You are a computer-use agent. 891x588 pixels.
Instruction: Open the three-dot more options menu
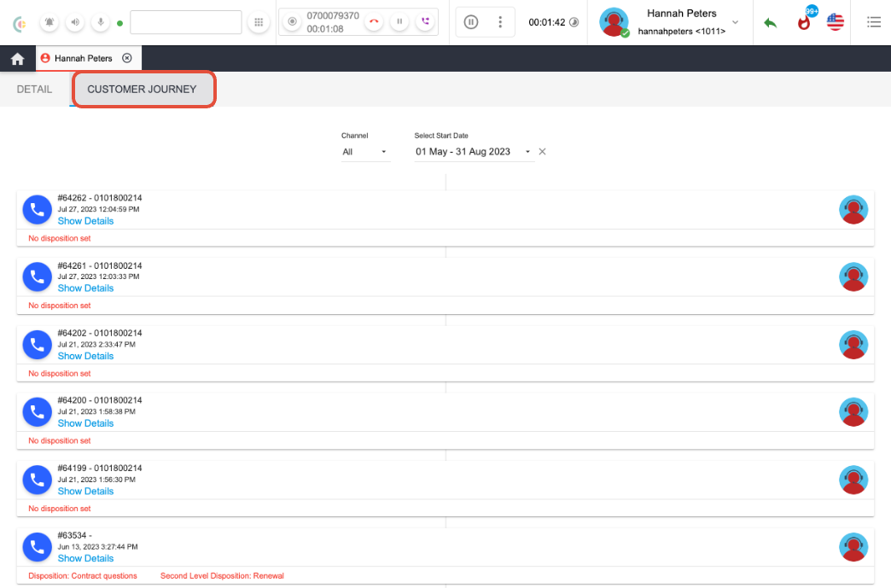500,22
